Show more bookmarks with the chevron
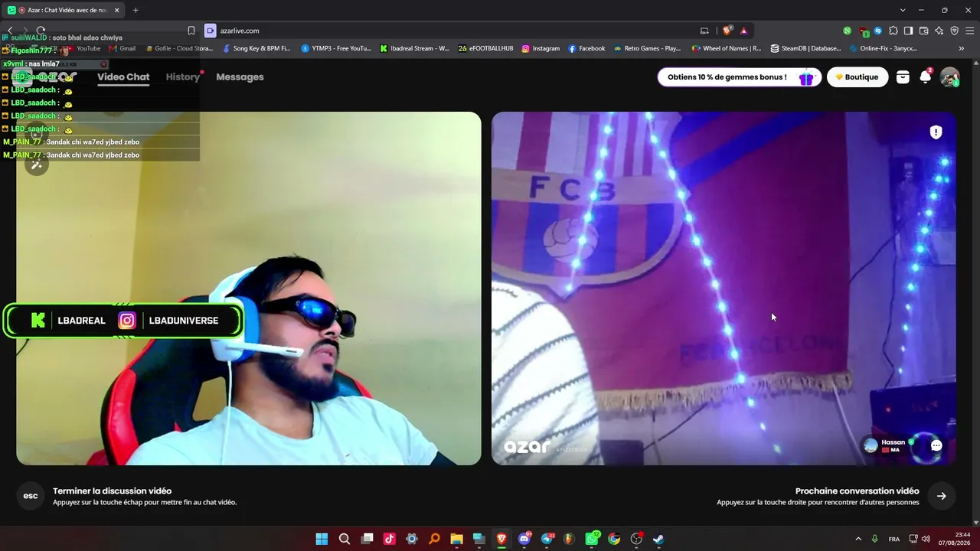980x551 pixels. click(962, 48)
